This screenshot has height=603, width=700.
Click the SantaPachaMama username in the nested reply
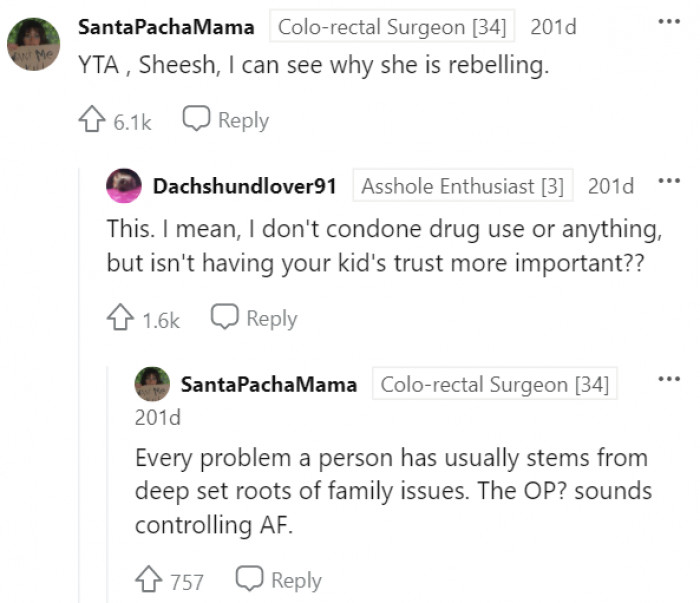[269, 384]
